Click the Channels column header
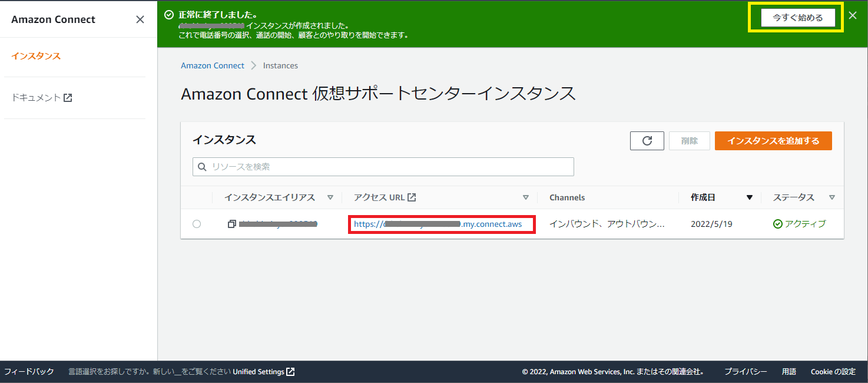Screen dimensions: 868x383 (567, 198)
